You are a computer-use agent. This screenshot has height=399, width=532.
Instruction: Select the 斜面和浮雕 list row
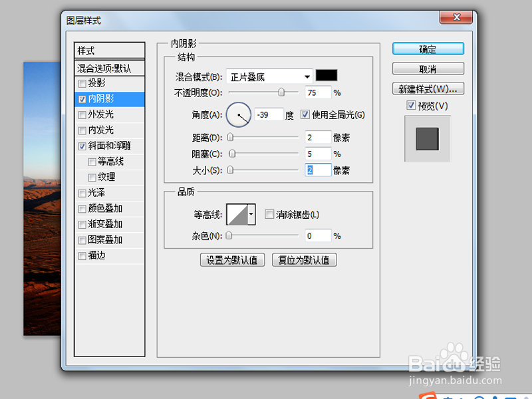pyautogui.click(x=109, y=146)
